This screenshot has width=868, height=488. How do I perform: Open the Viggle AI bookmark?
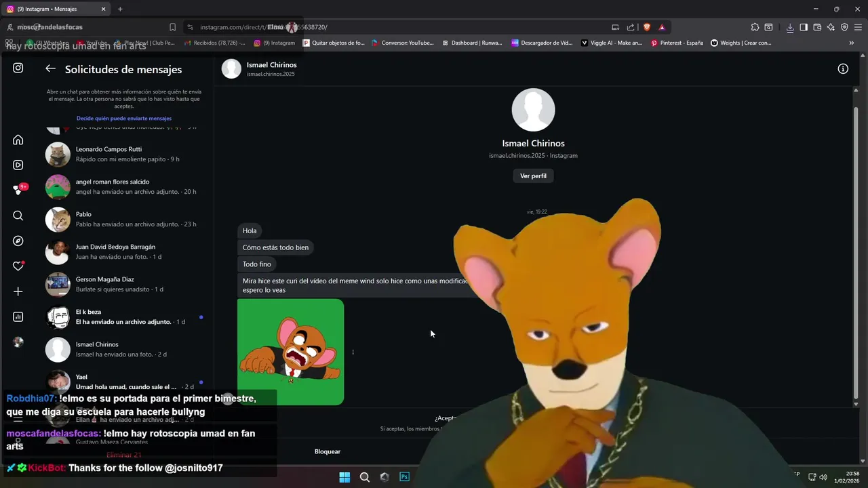[x=612, y=43]
